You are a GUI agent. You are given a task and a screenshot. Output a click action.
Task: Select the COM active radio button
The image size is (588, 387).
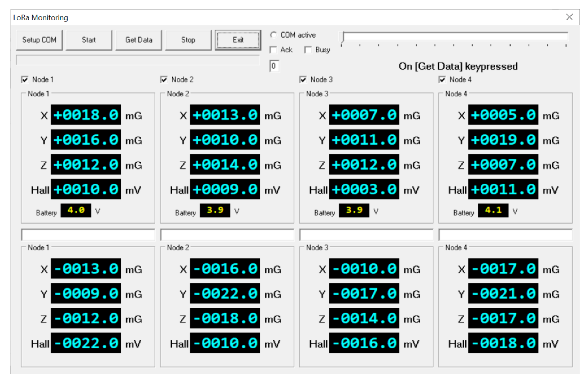273,35
